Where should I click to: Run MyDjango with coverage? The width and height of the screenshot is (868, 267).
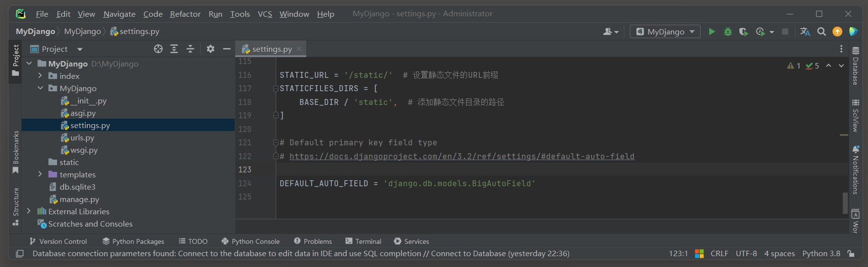pos(744,32)
